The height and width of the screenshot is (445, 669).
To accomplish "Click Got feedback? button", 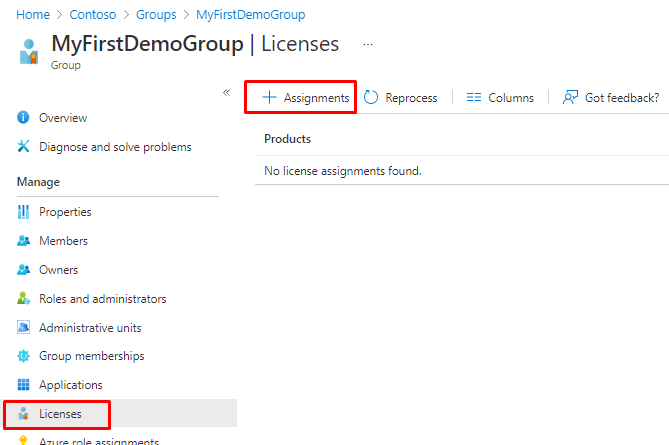I will pos(611,98).
